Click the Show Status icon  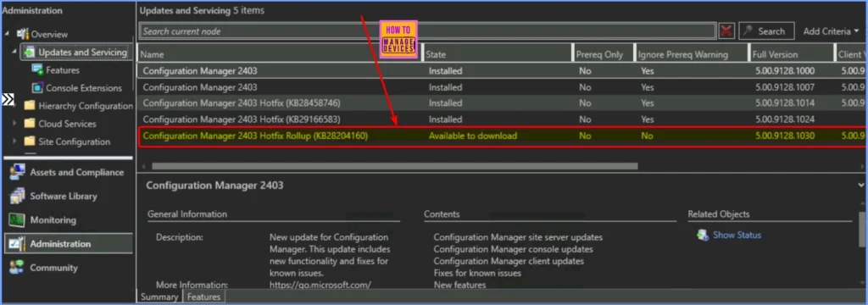(x=703, y=235)
